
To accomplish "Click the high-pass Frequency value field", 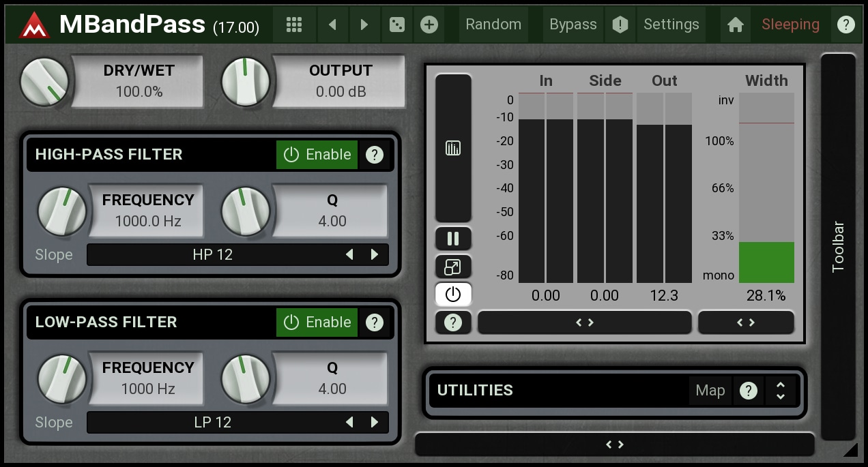I will pyautogui.click(x=147, y=211).
